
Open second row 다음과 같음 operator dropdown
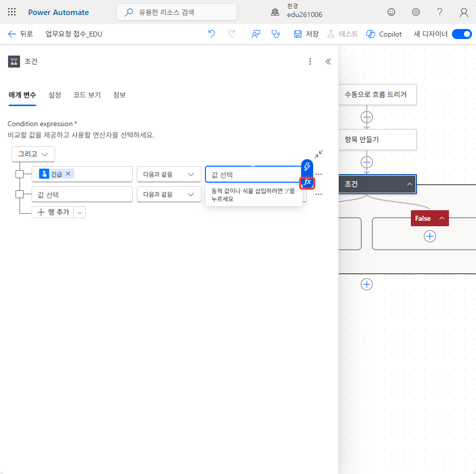pos(169,194)
